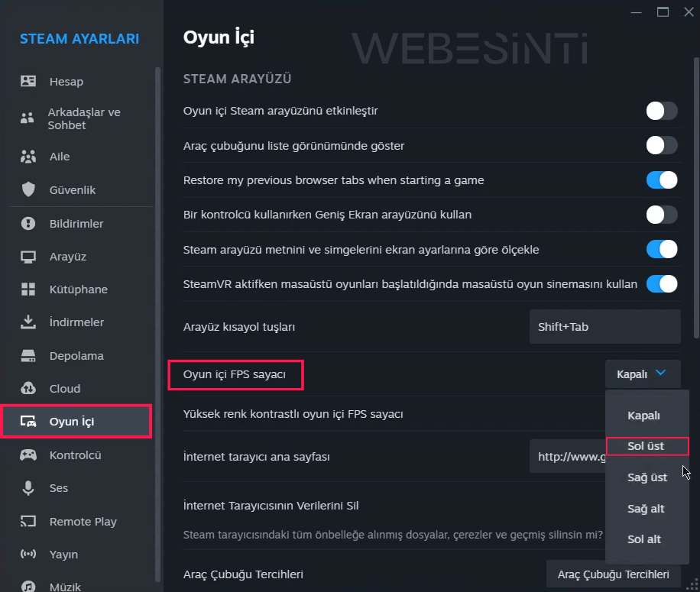Image resolution: width=700 pixels, height=592 pixels.
Task: Click the Cloud sync icon
Action: (x=28, y=388)
